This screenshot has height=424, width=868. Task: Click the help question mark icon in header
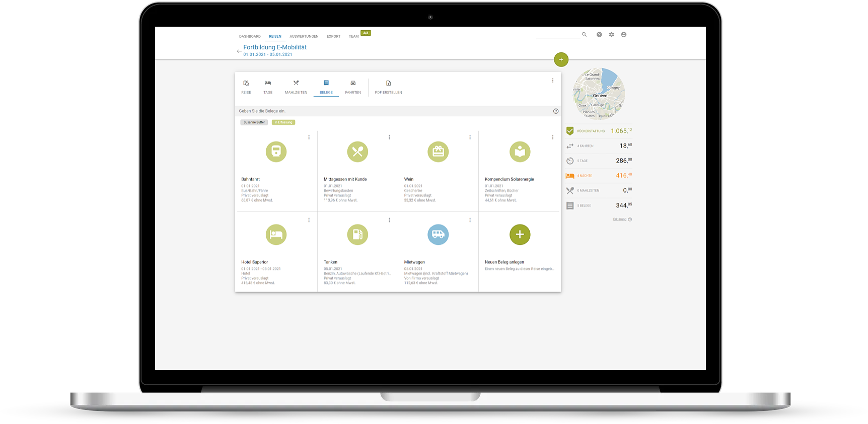(599, 35)
